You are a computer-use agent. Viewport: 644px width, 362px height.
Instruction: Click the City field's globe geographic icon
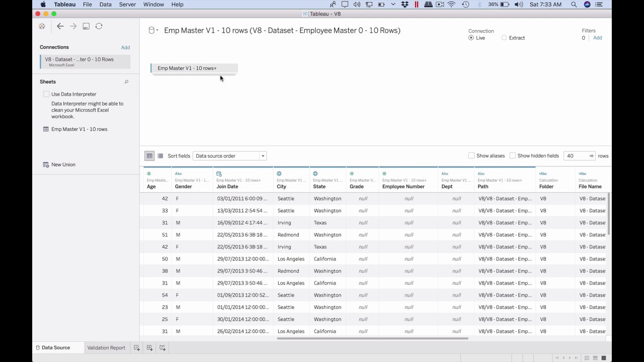279,173
